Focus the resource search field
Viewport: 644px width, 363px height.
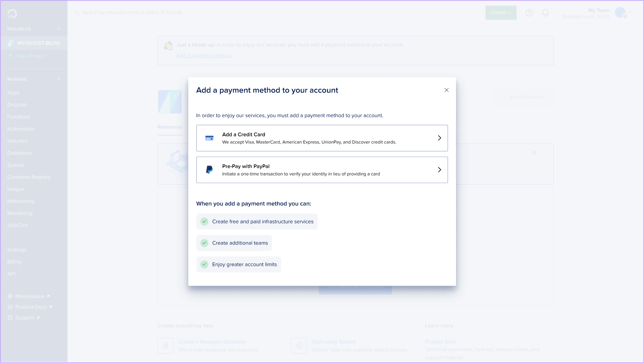(x=132, y=13)
